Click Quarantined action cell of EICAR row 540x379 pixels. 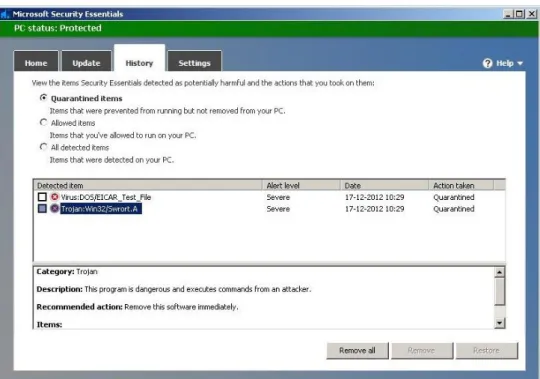[454, 197]
